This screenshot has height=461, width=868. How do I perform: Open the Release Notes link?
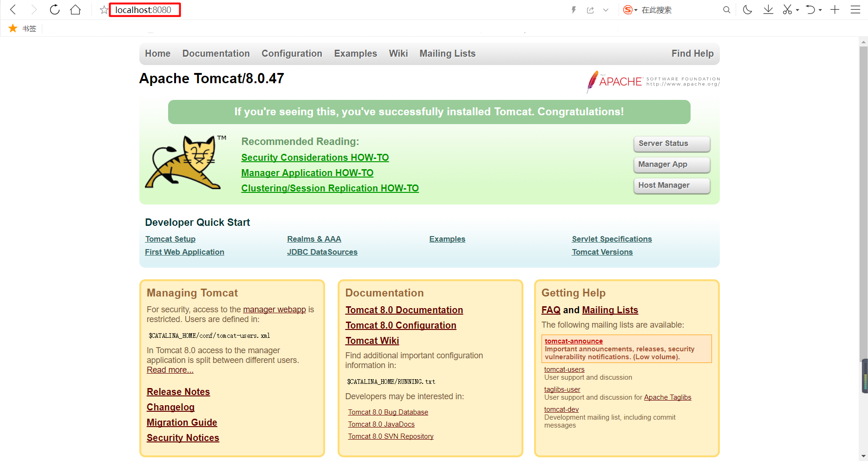coord(178,392)
